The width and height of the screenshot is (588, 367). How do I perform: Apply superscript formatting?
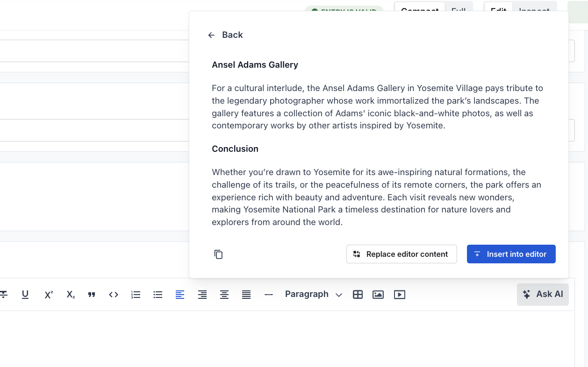pyautogui.click(x=49, y=294)
